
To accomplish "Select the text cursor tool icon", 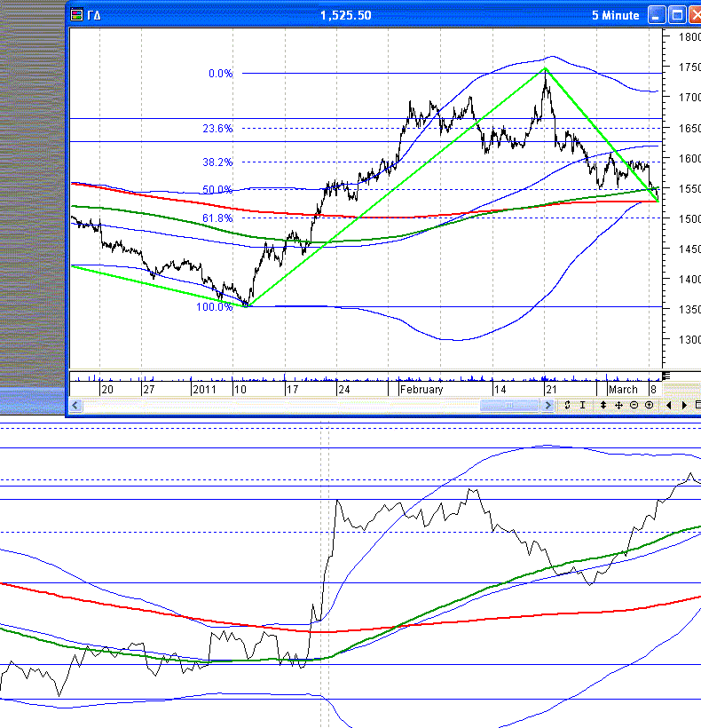I will 582,405.
